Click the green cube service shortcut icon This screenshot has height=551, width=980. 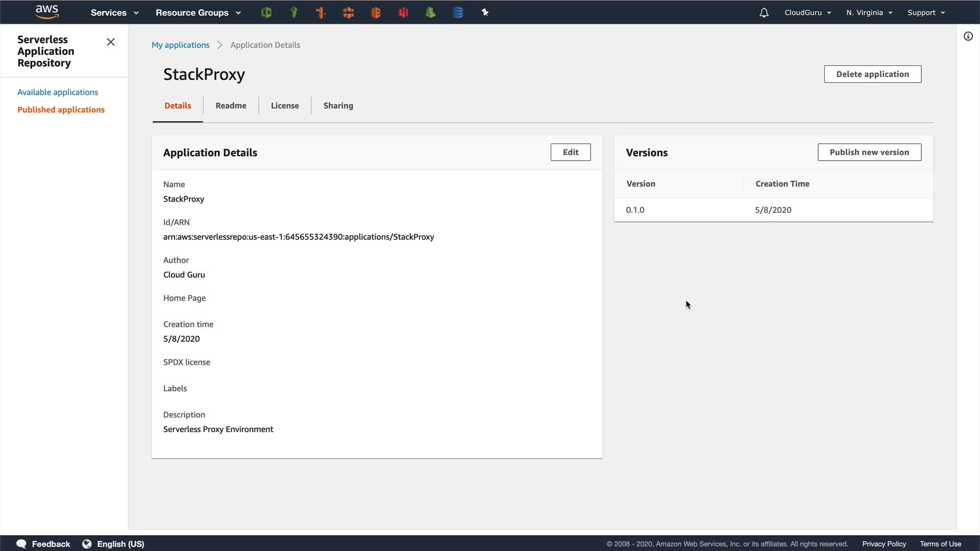[x=266, y=13]
